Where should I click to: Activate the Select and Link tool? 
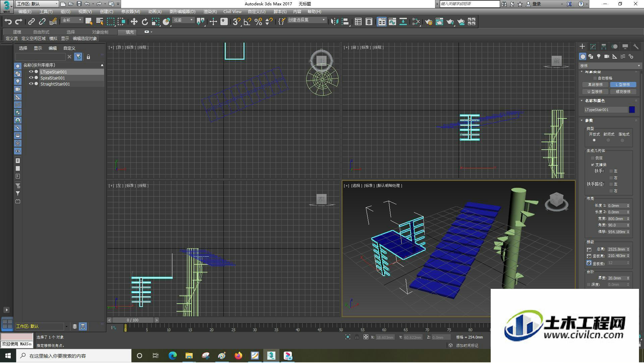[31, 22]
